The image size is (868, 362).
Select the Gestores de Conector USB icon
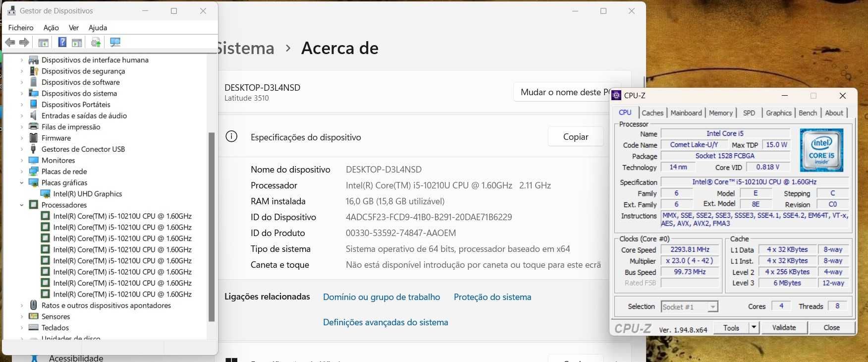34,149
